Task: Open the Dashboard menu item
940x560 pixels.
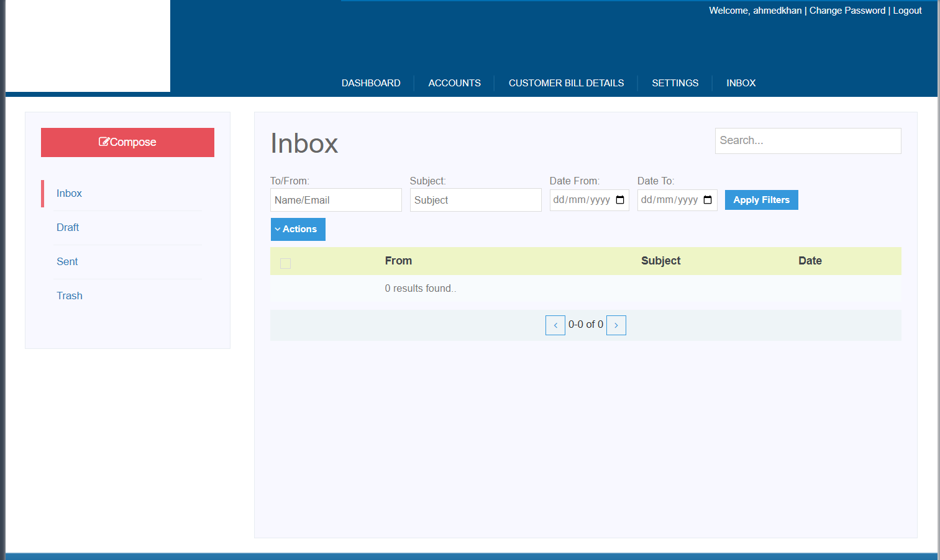Action: click(371, 83)
